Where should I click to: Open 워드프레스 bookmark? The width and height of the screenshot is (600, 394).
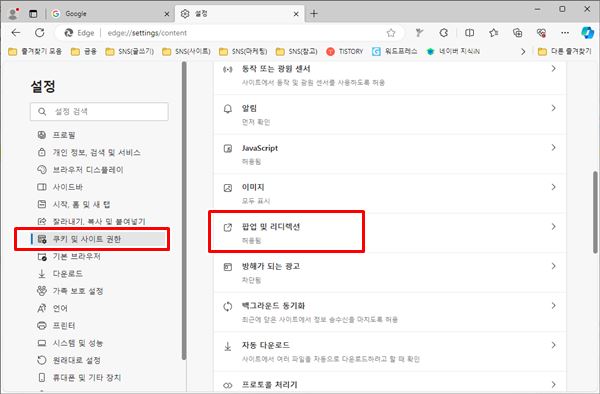395,52
